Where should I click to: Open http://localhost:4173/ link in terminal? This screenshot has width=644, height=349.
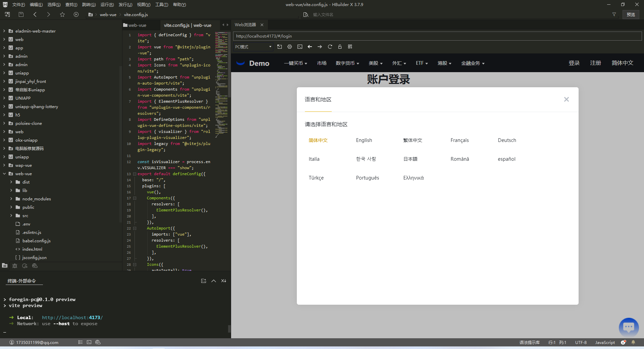point(72,317)
